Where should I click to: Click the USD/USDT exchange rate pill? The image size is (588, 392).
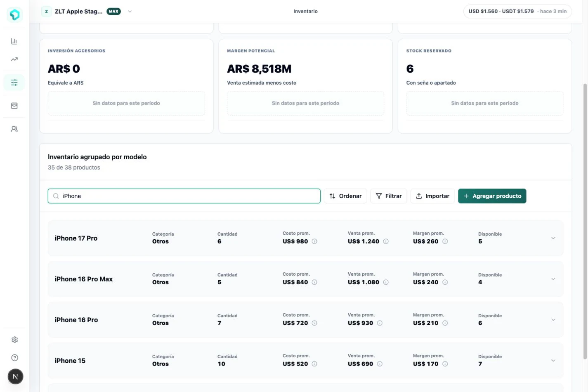[x=517, y=12]
